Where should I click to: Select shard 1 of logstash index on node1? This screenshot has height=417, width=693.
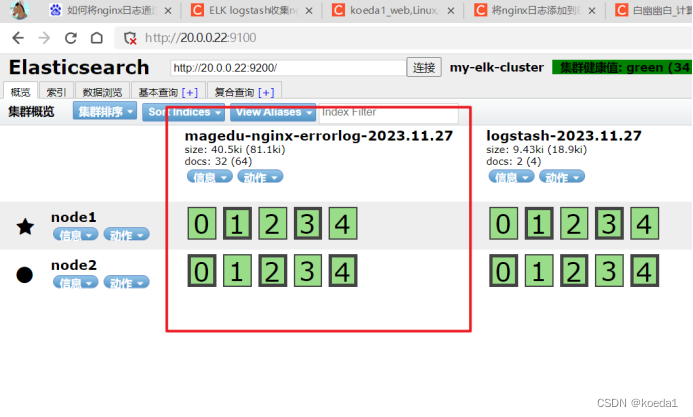coord(539,224)
